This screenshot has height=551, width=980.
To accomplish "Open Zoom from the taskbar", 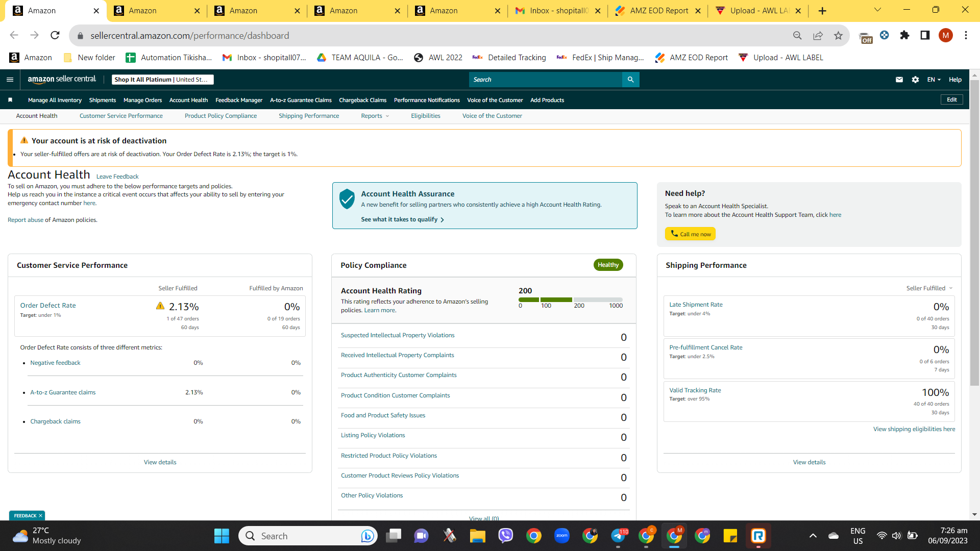I will coord(562,536).
